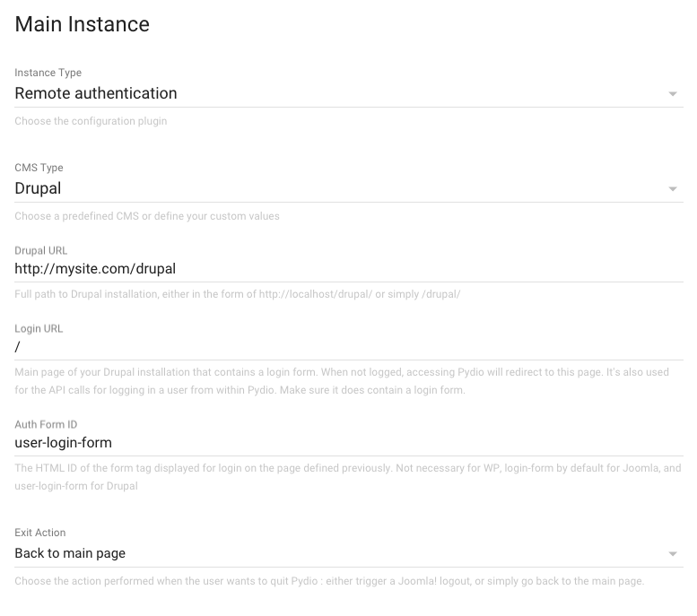Open the CMS Type dropdown arrow
This screenshot has height=616, width=697.
click(x=673, y=189)
